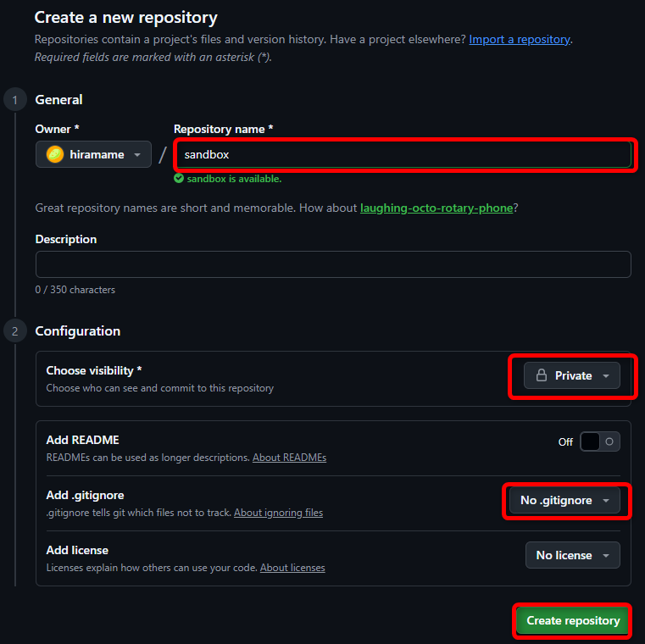Open the No license dropdown
Screen dimensions: 645x644
572,556
